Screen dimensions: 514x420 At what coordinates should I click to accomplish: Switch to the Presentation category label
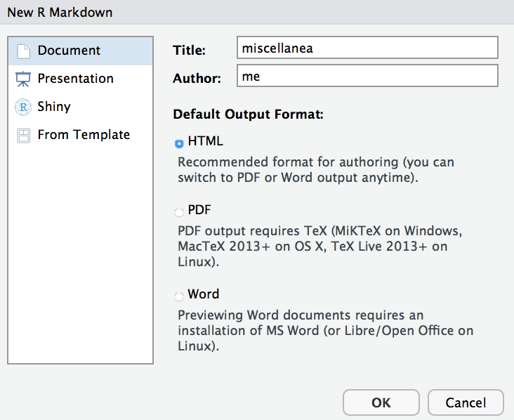point(75,79)
